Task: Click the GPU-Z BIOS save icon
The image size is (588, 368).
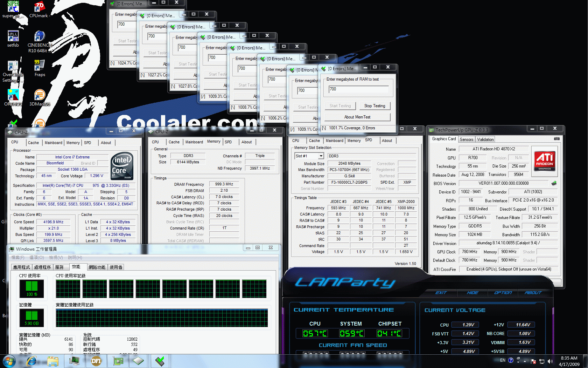Action: click(x=554, y=183)
